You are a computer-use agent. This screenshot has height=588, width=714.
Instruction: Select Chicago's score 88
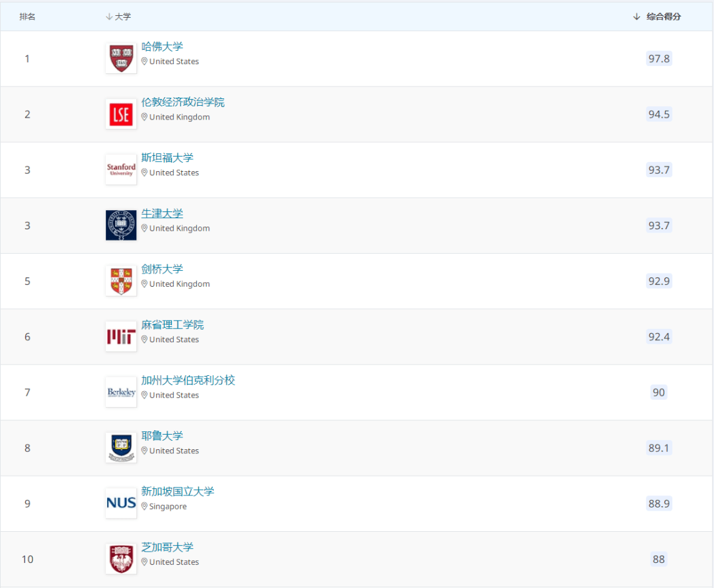[x=659, y=559]
